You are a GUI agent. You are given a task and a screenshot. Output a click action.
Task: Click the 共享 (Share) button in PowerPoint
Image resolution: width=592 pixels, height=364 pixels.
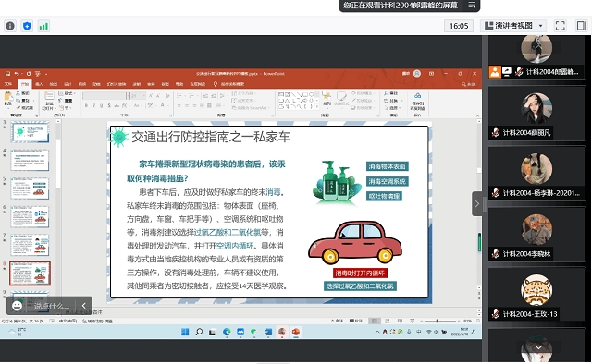coord(468,84)
